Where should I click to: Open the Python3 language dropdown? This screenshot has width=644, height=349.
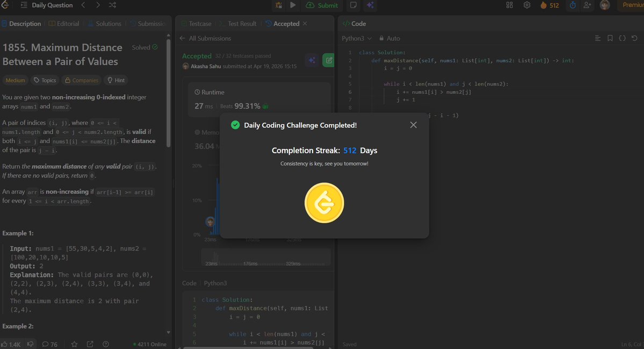point(357,38)
